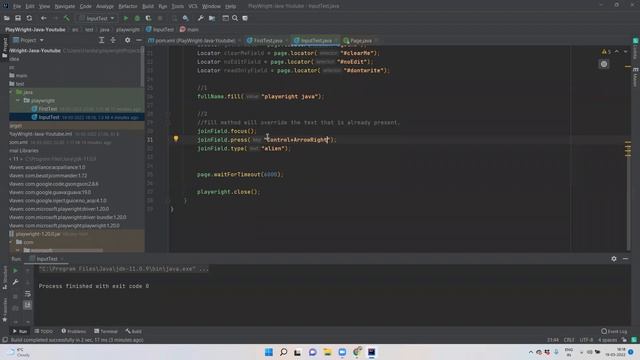Click Collapse All icon in Project panel

click(x=113, y=40)
